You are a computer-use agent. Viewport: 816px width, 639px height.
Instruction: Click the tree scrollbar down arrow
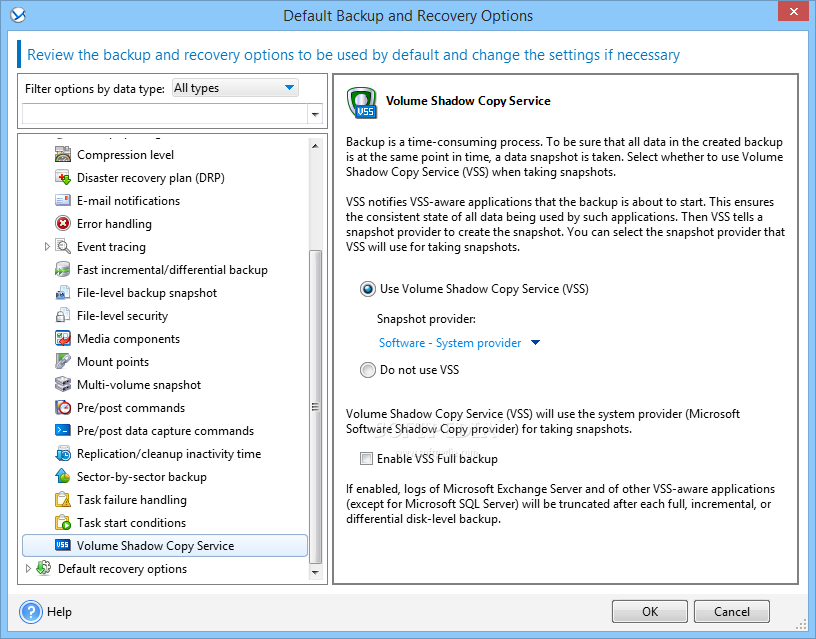pos(315,572)
